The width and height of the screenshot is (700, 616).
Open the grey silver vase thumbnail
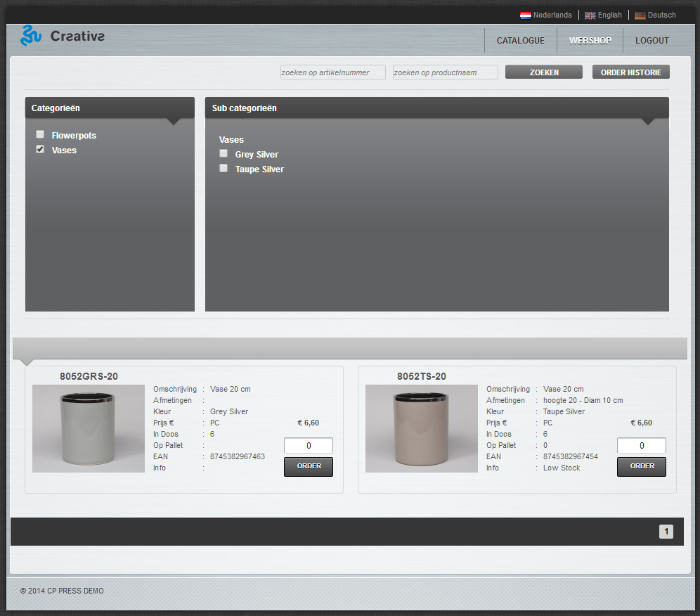pos(89,428)
